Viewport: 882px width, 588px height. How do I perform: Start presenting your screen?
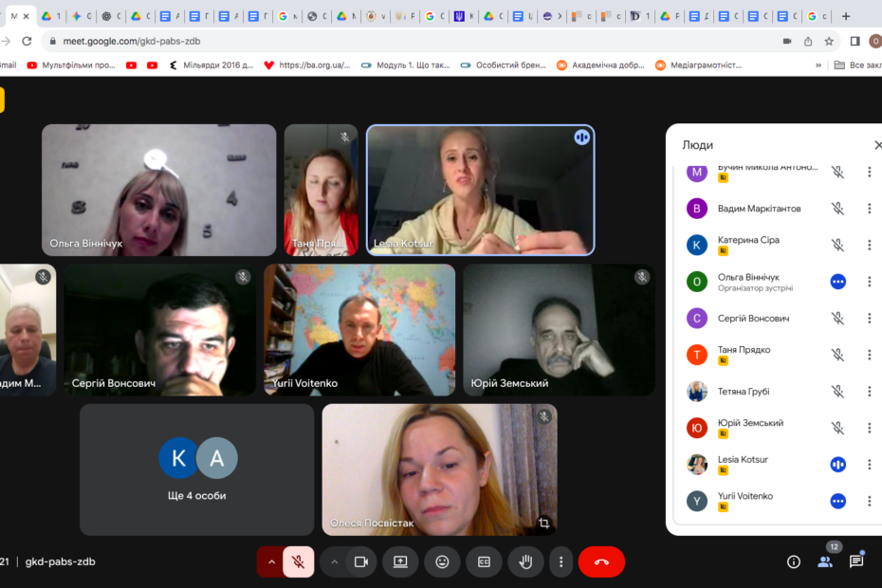click(400, 561)
